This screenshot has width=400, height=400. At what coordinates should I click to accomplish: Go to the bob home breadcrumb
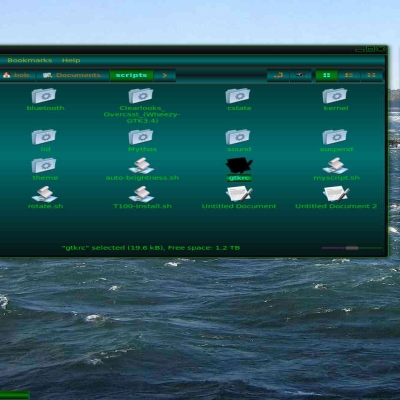pyautogui.click(x=17, y=75)
